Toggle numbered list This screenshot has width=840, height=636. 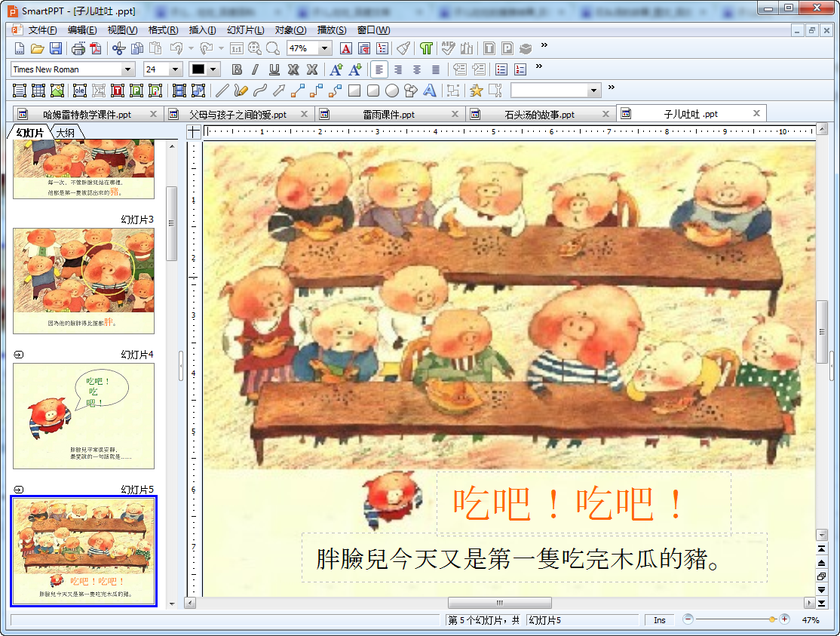tap(520, 69)
